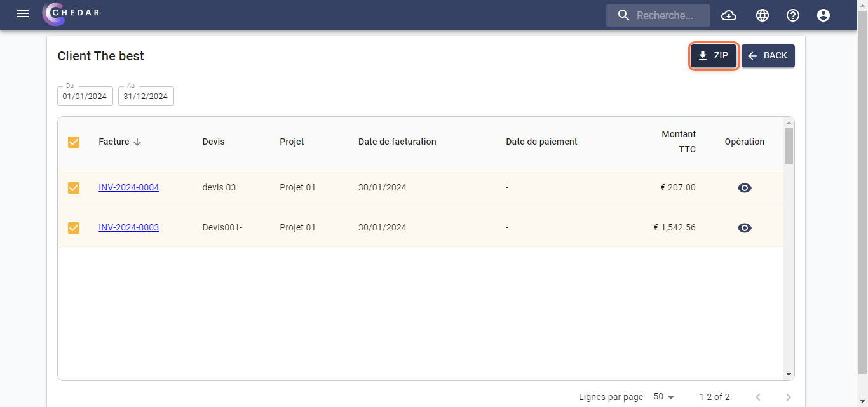The width and height of the screenshot is (868, 407).
Task: Click the € 1,542.56 amount
Action: tap(675, 228)
